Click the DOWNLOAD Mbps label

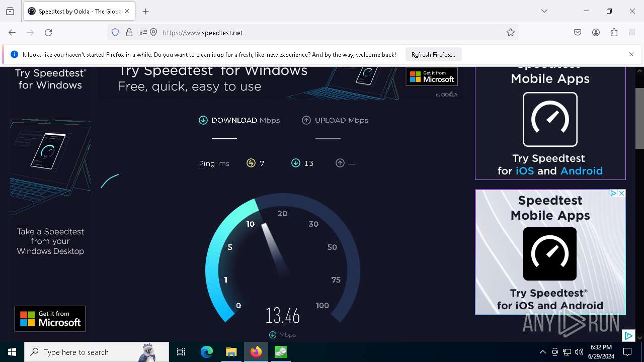click(245, 120)
